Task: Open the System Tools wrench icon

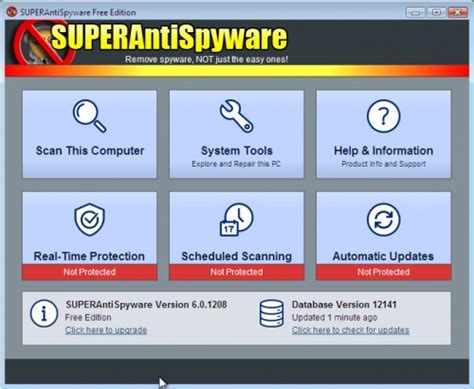Action: [237, 116]
